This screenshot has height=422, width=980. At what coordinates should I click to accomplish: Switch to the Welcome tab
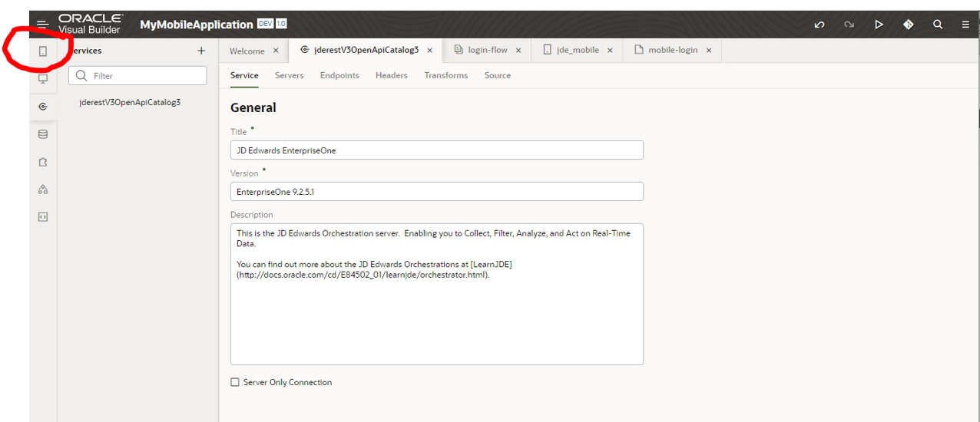click(x=247, y=51)
